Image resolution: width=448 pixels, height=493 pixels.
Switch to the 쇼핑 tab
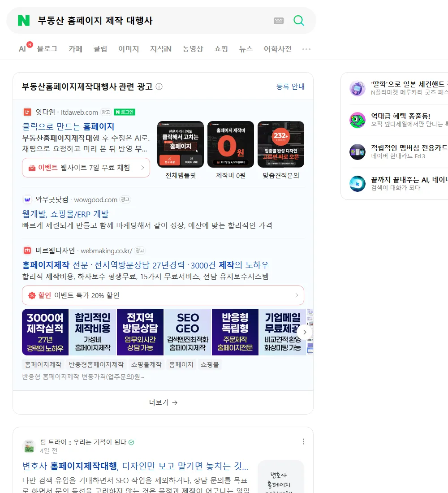click(221, 49)
